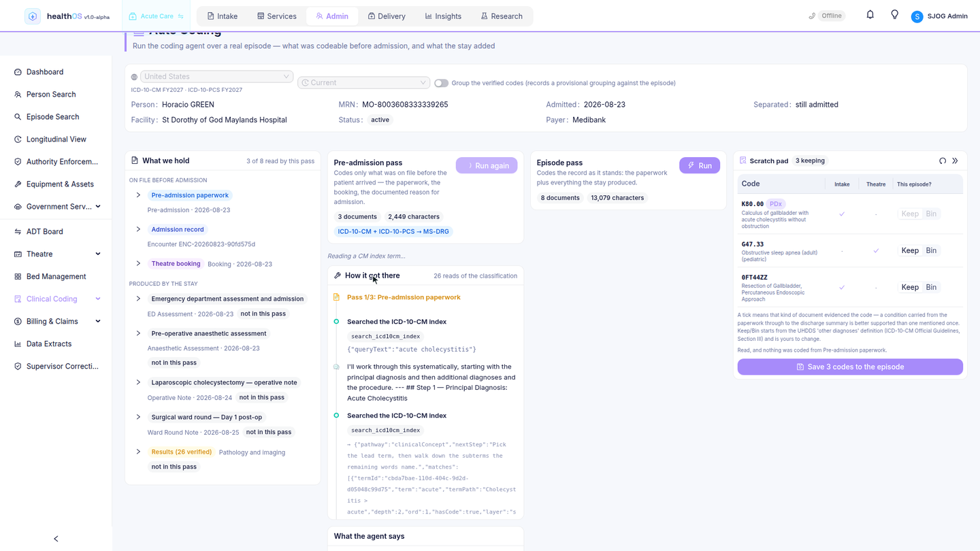Screen dimensions: 980x551
Task: Click the PDx badge next to K80.00
Action: [x=776, y=204]
